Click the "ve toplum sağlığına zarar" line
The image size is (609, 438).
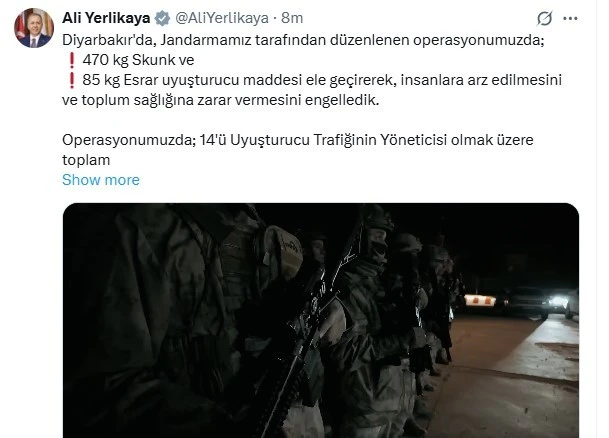220,100
